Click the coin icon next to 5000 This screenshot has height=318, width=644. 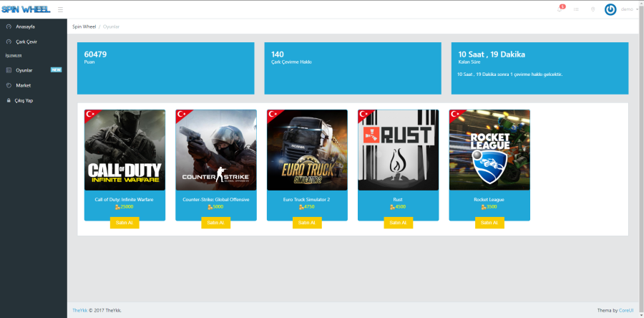[210, 207]
